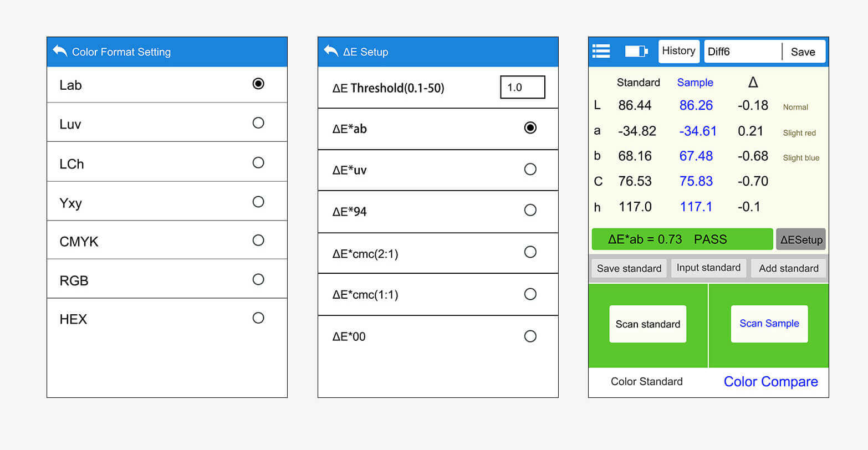Screen dimensions: 868x450
Task: Click the delta value -0.70
Action: click(x=753, y=181)
